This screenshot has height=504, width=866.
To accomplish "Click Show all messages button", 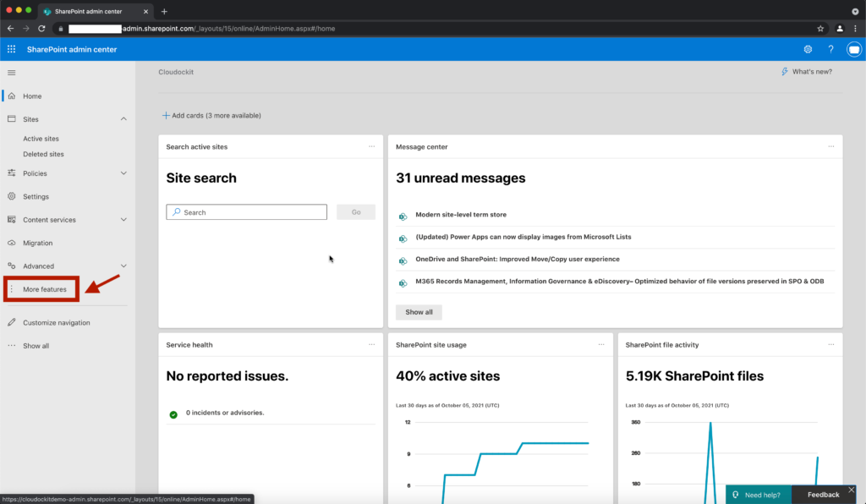I will click(x=419, y=312).
